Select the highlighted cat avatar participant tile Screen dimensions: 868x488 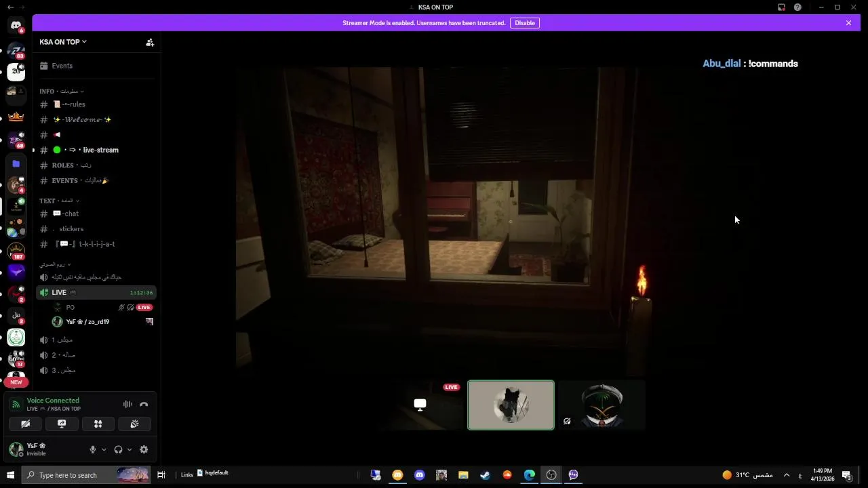pos(511,405)
